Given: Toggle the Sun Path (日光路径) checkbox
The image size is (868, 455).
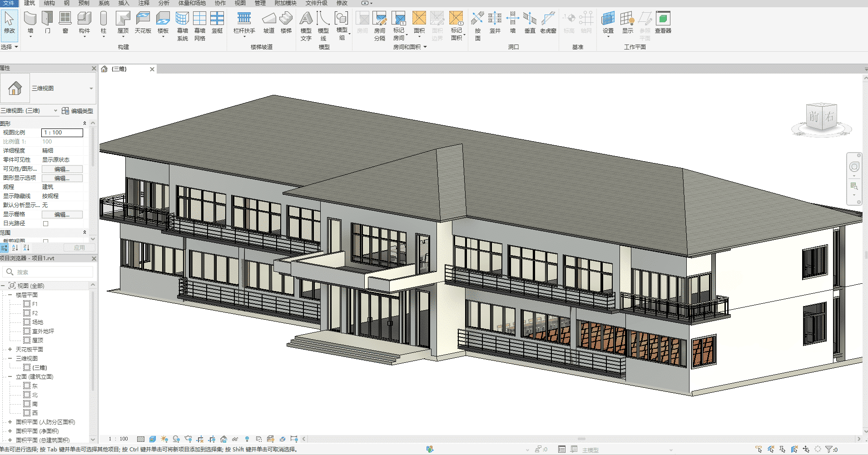Looking at the screenshot, I should tap(45, 223).
